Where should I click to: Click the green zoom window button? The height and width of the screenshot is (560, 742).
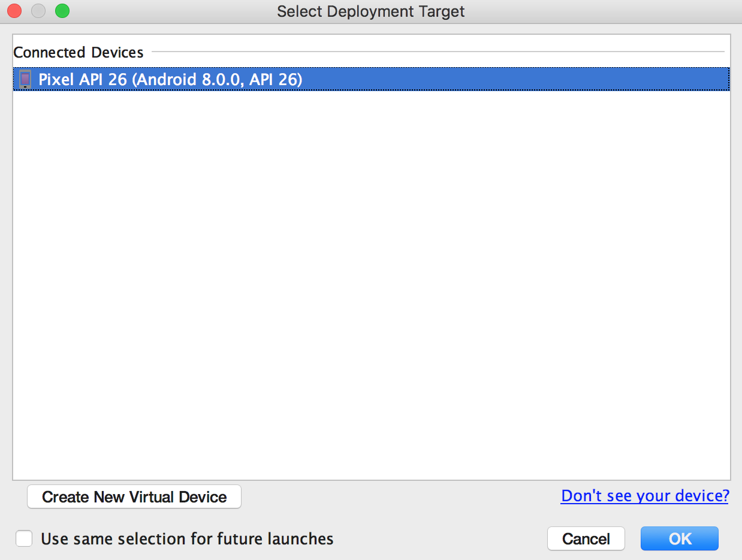point(62,11)
